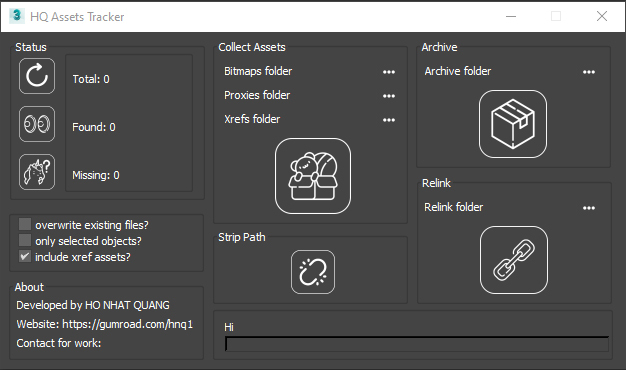Browse for the Proxies folder using its dots button
The image size is (626, 370).
389,96
